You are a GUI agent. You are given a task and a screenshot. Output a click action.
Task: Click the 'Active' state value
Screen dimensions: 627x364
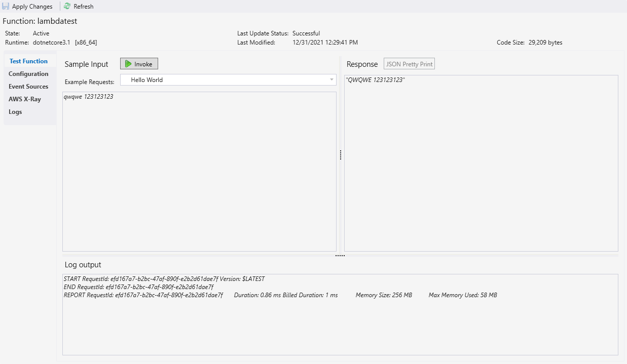click(41, 33)
